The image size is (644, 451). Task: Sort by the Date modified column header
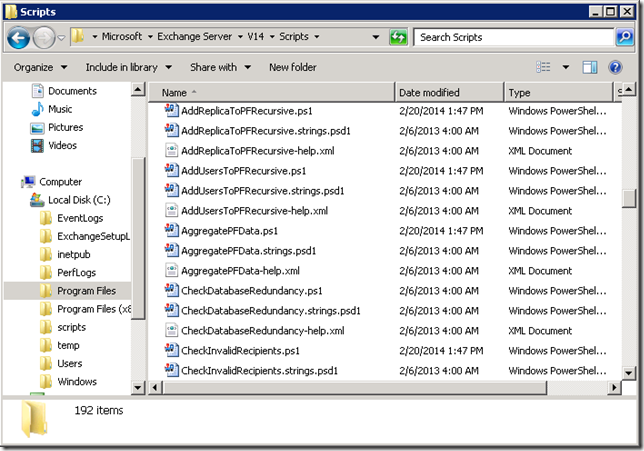pos(449,92)
